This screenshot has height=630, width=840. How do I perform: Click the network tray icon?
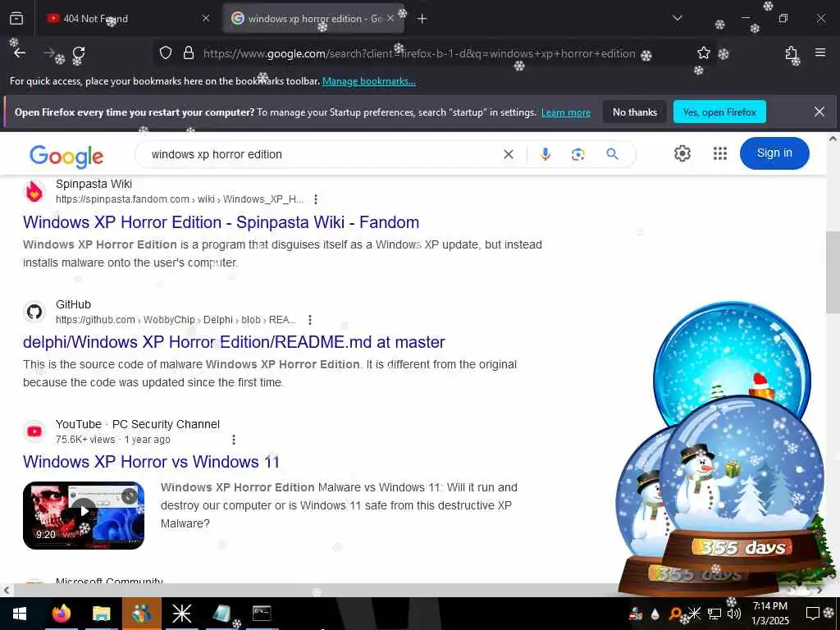coord(714,614)
